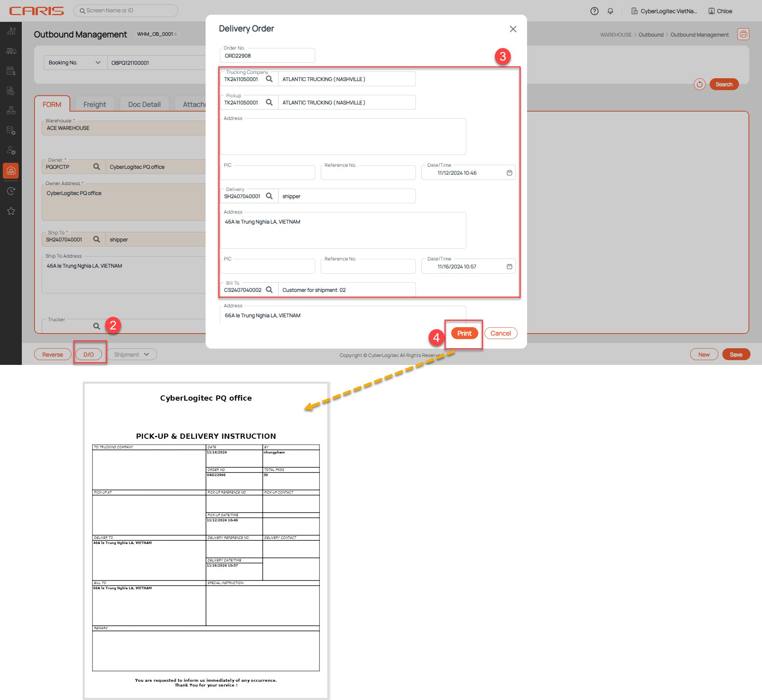Open Pickup Date/Time calendar icon

[509, 173]
